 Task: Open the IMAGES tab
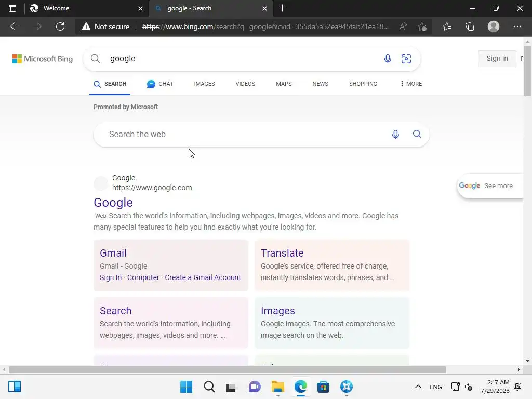(204, 84)
